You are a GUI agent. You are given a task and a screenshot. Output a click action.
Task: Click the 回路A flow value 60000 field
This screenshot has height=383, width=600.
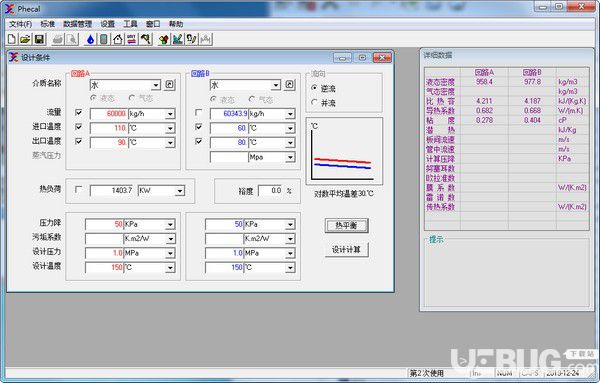click(108, 114)
